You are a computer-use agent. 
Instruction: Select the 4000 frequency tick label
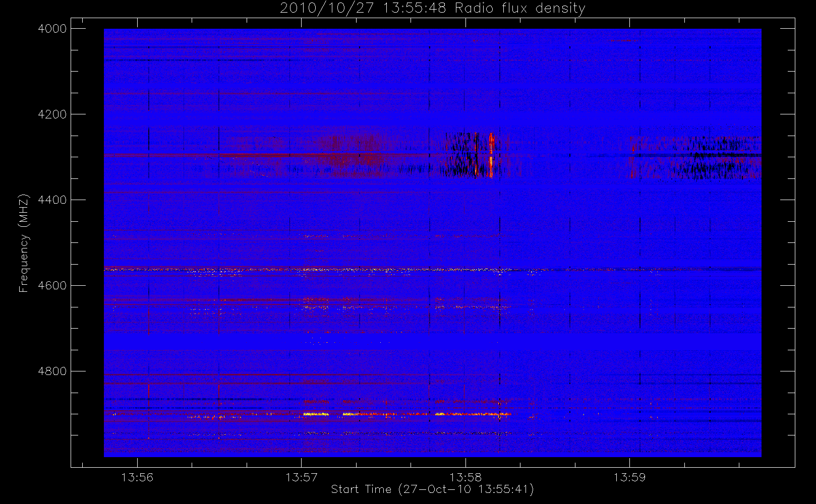[52, 29]
